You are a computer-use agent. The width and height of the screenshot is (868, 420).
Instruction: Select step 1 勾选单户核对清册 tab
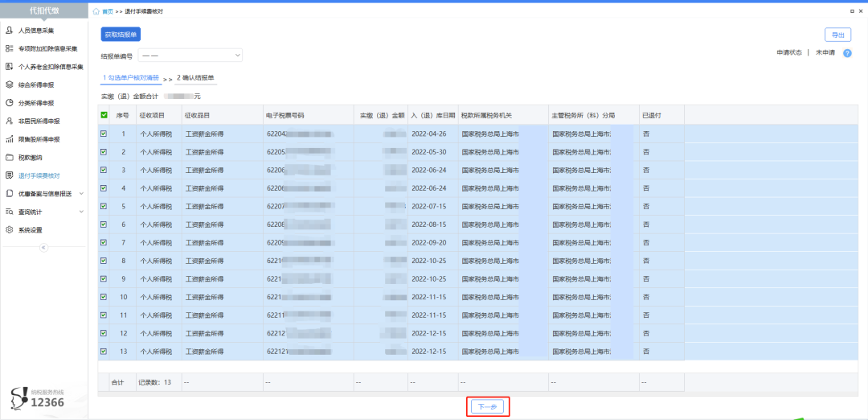pos(131,78)
